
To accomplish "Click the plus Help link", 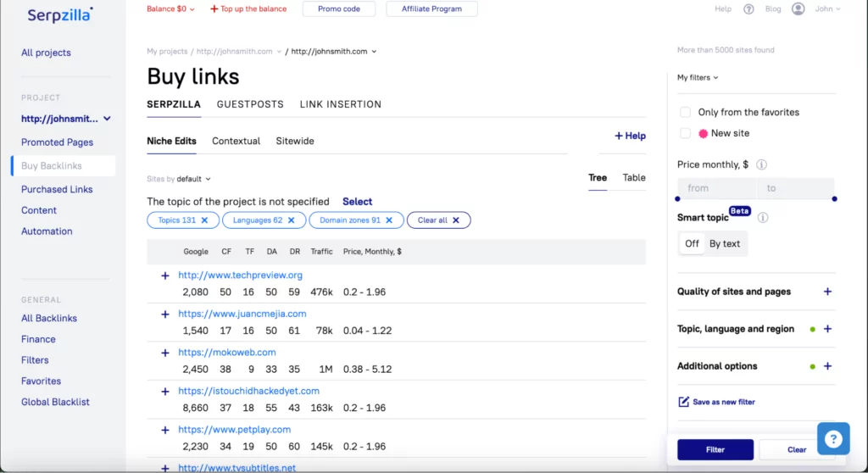I will [x=630, y=136].
